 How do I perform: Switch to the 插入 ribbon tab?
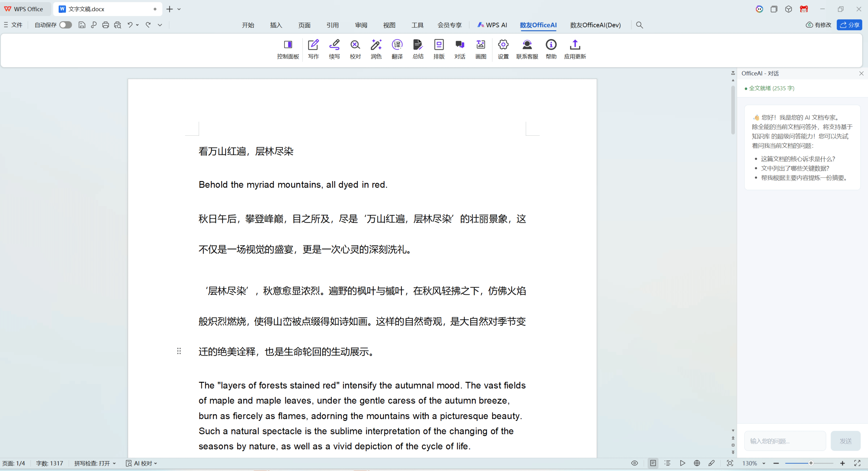pos(276,25)
